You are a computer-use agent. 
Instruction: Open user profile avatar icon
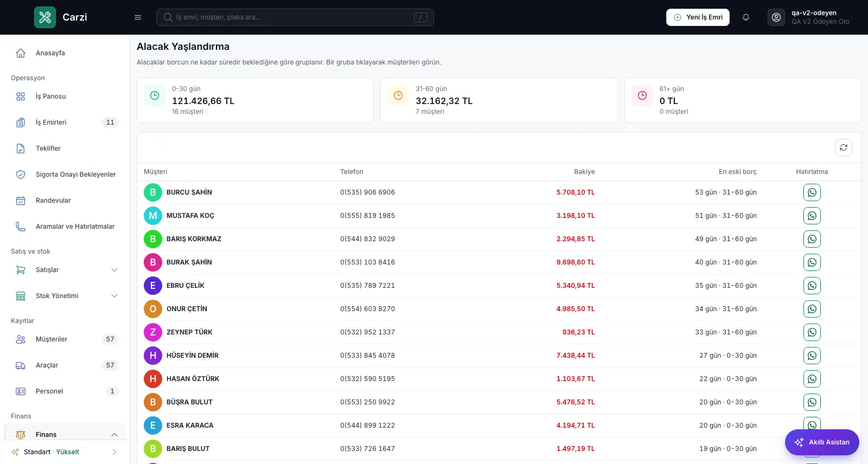776,17
